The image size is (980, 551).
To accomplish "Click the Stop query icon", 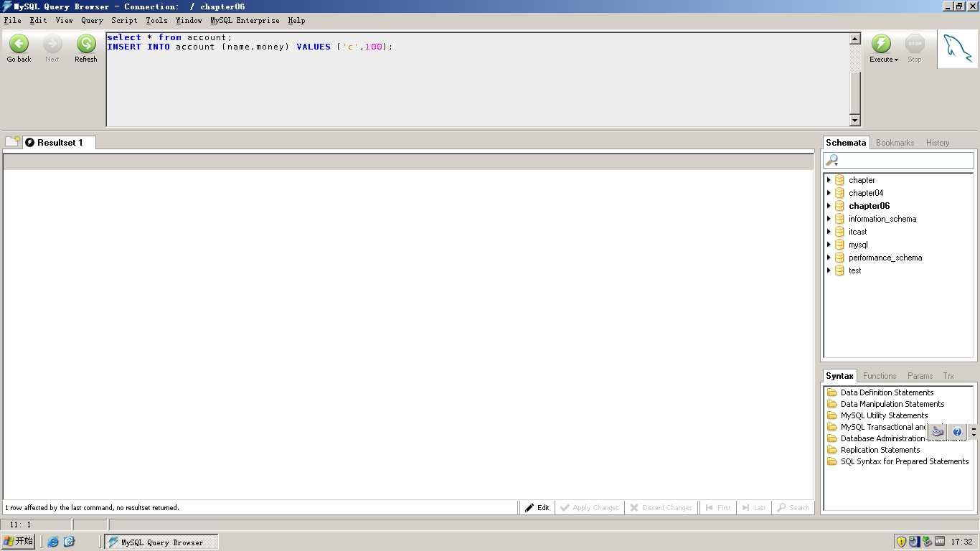I will [x=915, y=44].
